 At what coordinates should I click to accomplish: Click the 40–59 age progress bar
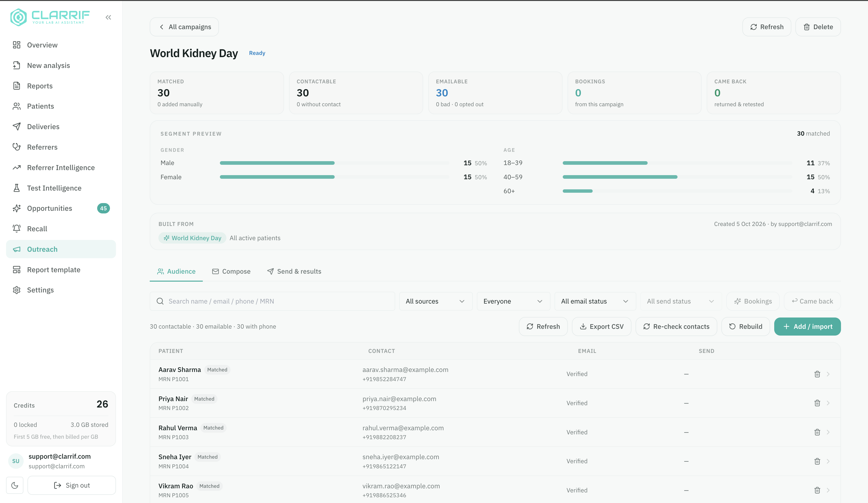(x=677, y=177)
